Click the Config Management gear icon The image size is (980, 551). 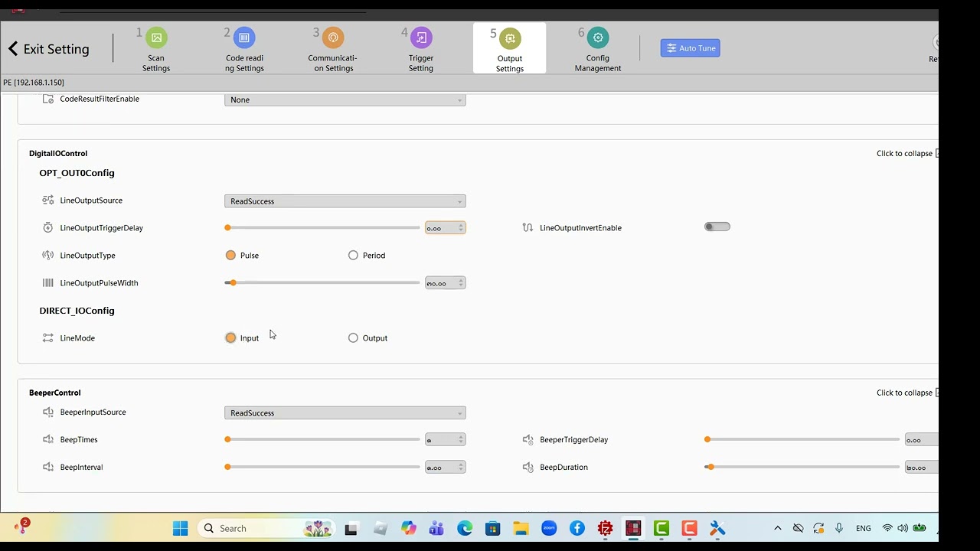598,37
